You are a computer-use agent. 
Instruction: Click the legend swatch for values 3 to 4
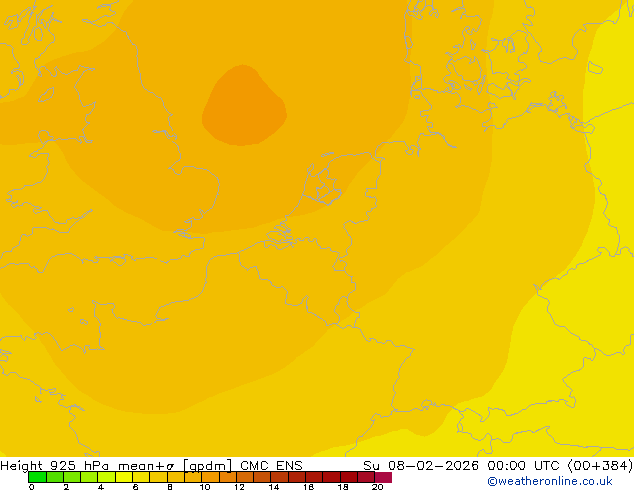click(89, 477)
